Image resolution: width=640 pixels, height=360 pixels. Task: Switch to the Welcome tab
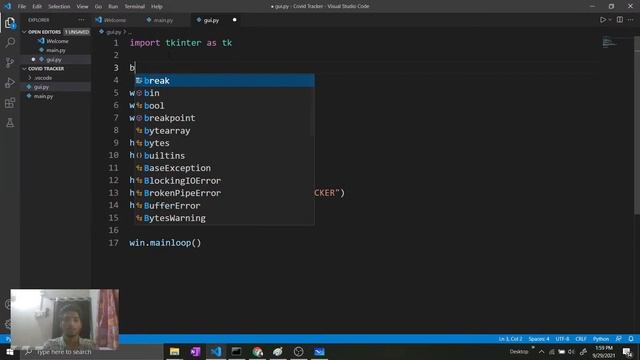[115, 20]
